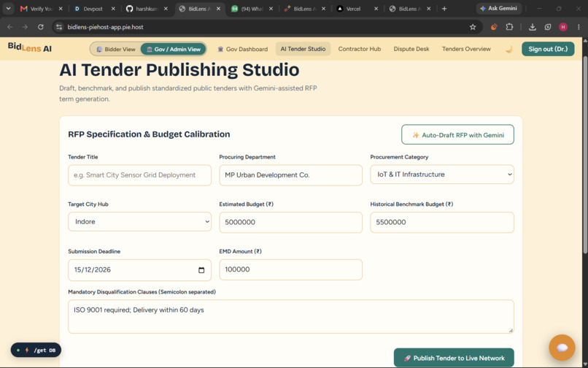
Task: Open the Extensions puzzle icon
Action: 509,27
